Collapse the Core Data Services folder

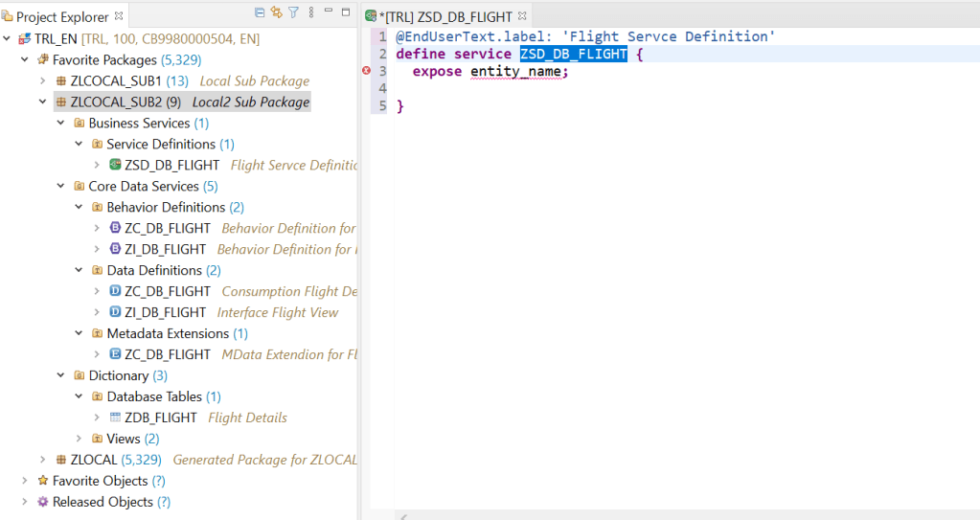[60, 186]
